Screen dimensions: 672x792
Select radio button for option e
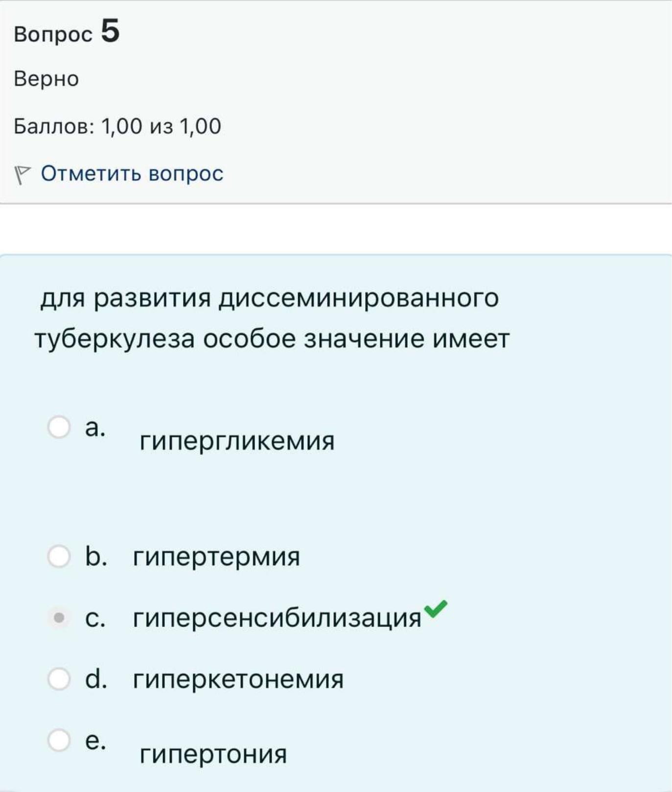tap(59, 740)
